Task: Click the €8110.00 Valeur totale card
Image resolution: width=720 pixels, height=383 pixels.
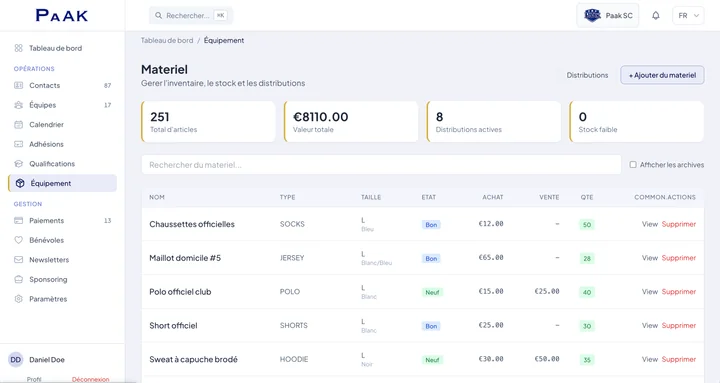Action: click(351, 122)
